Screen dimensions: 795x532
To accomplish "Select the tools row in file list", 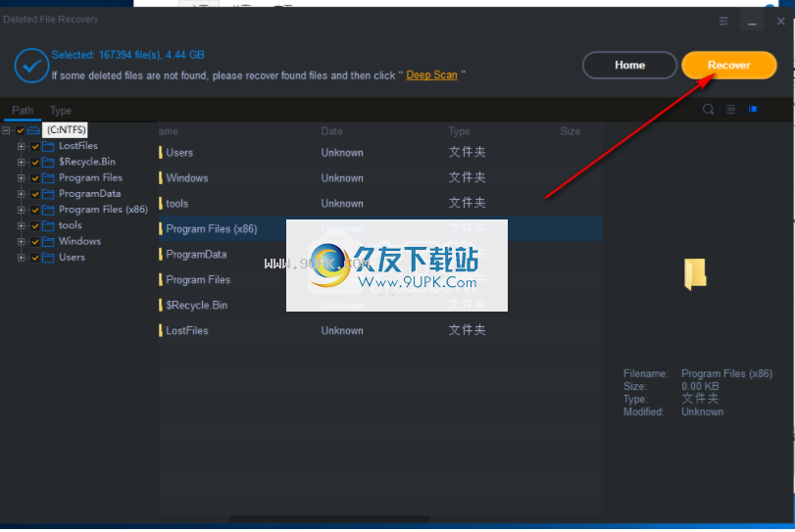I will coord(380,203).
